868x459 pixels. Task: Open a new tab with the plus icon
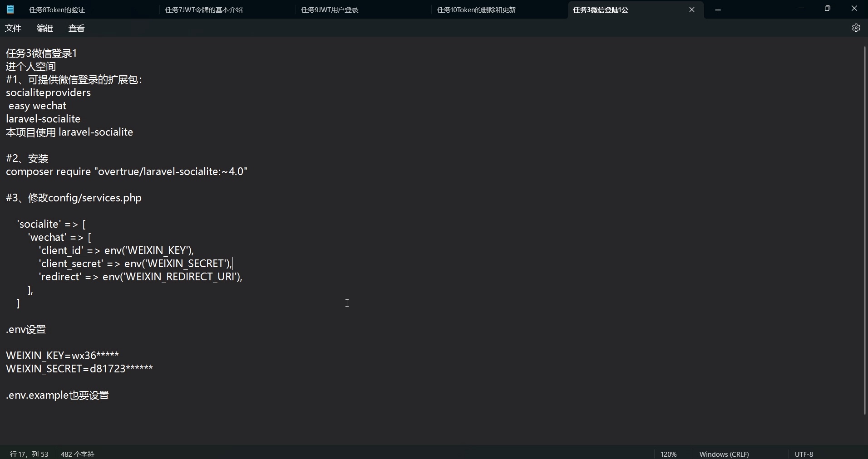tap(718, 10)
